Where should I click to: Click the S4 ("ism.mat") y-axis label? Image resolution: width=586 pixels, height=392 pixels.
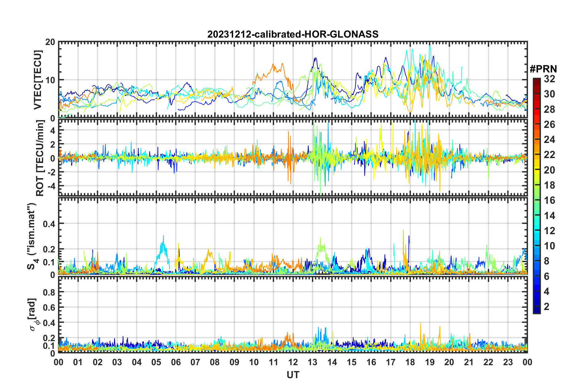click(x=33, y=236)
